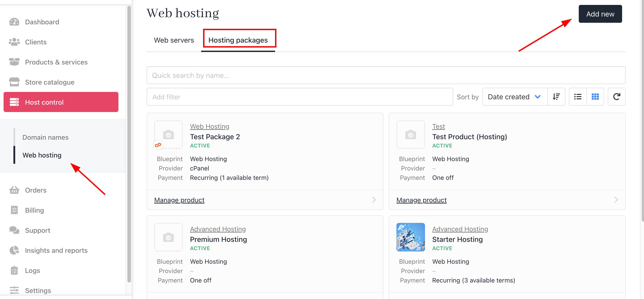The height and width of the screenshot is (299, 644).
Task: Open Advanced Hosting link above Starter Hosting
Action: point(460,229)
